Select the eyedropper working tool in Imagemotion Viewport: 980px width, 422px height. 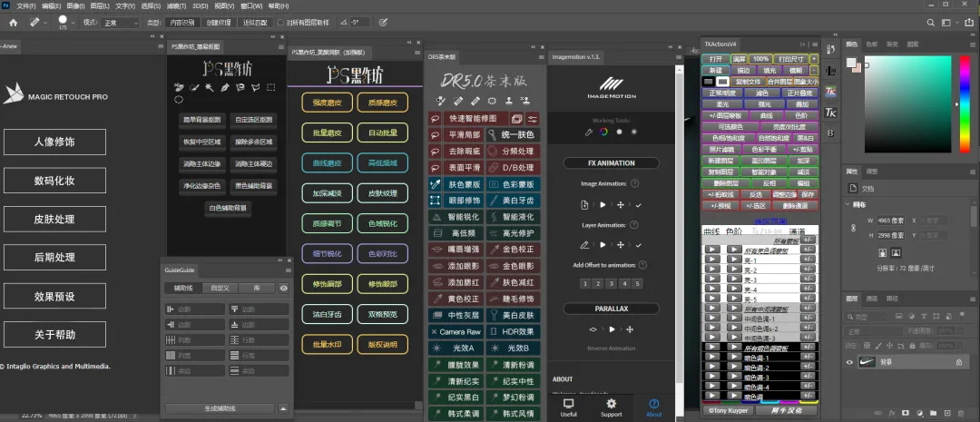click(588, 132)
